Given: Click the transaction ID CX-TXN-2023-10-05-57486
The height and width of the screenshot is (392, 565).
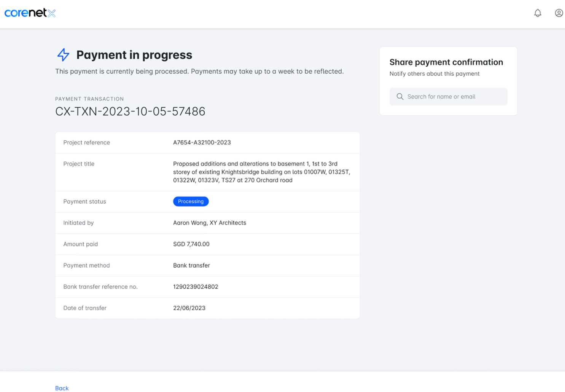Looking at the screenshot, I should (130, 112).
